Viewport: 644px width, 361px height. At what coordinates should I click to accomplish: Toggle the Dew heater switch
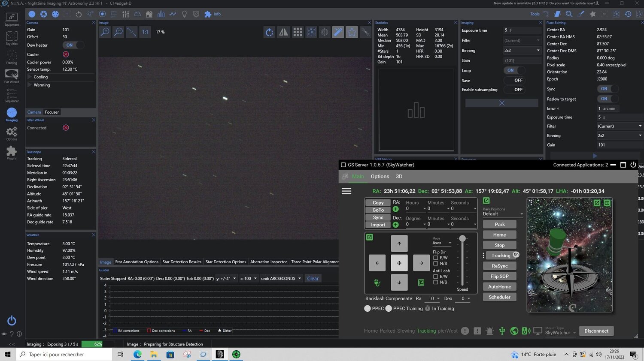click(73, 45)
